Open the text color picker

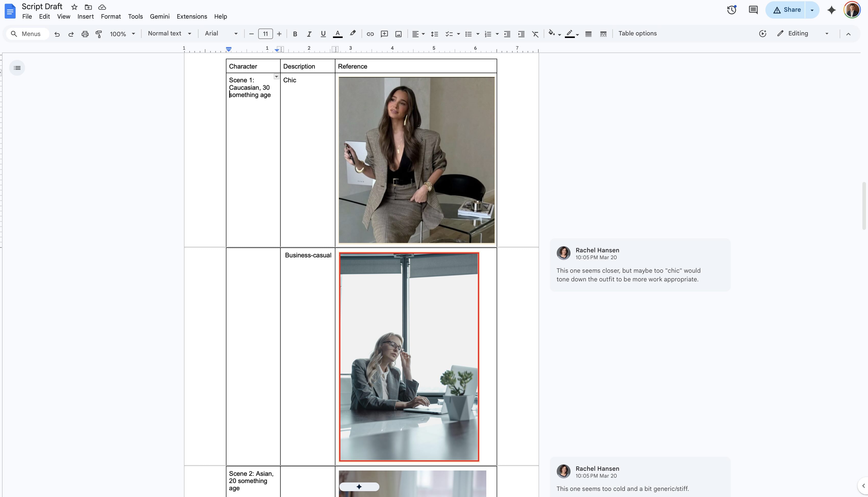pyautogui.click(x=338, y=34)
